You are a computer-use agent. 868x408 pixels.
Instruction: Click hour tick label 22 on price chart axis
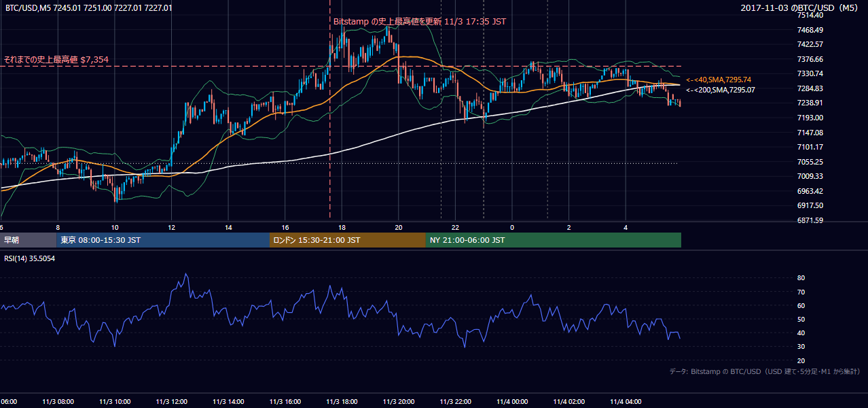tap(455, 227)
